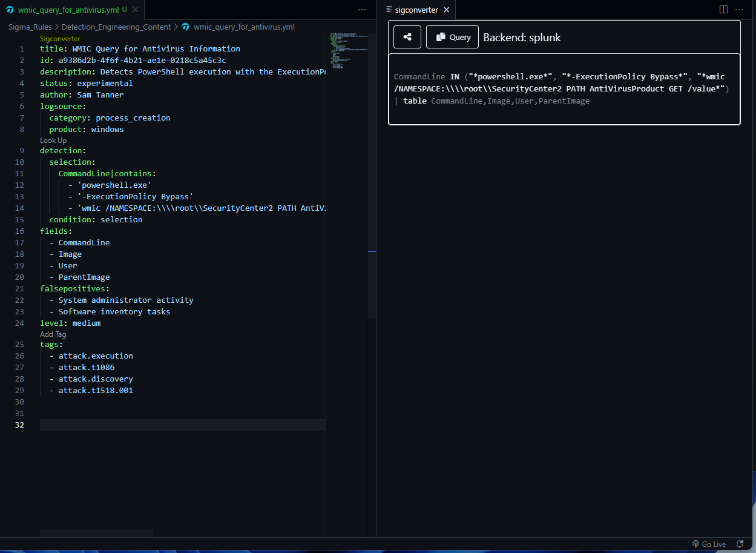
Task: Close the sigconverter tab
Action: click(446, 10)
